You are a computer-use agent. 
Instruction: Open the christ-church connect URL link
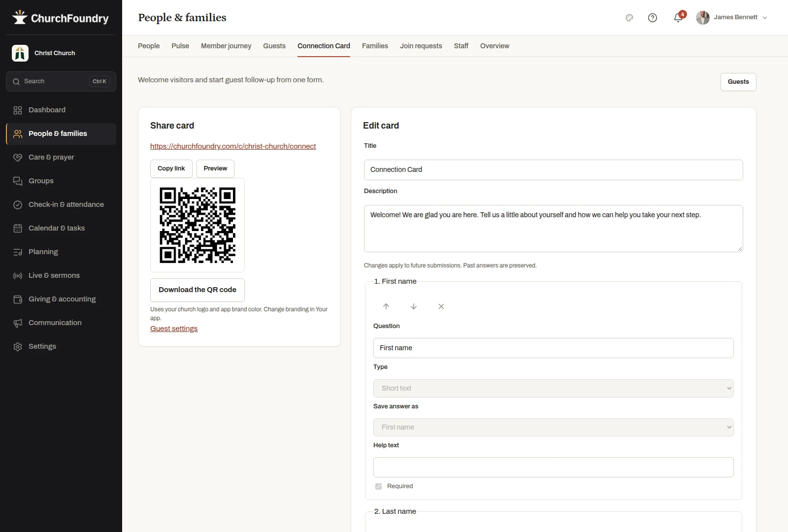point(233,146)
